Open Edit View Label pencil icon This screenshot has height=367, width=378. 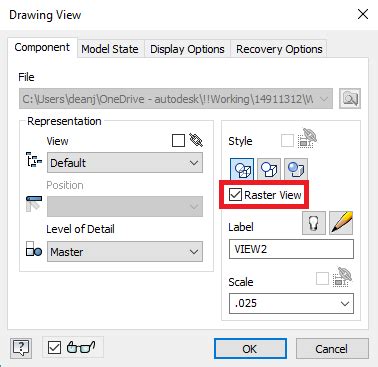[x=341, y=223]
